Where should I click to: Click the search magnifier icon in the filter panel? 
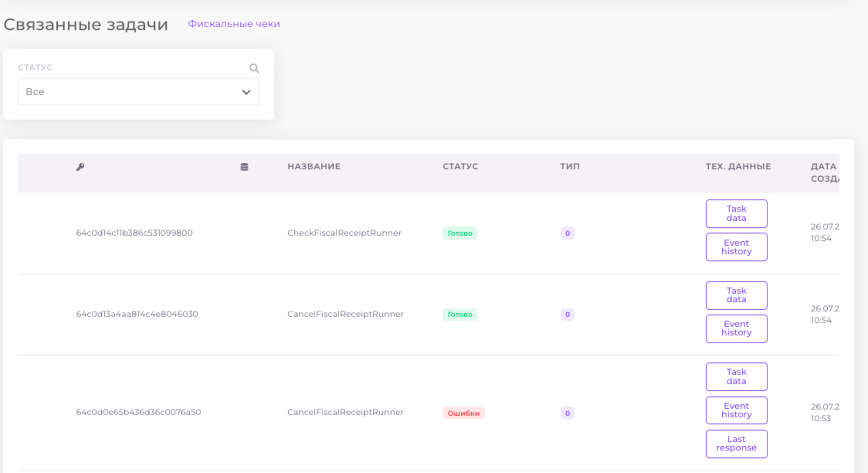pyautogui.click(x=254, y=68)
